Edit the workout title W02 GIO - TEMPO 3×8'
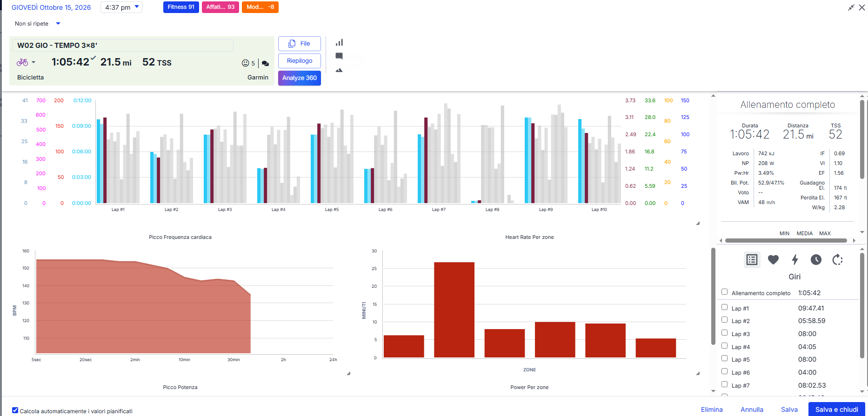 123,45
